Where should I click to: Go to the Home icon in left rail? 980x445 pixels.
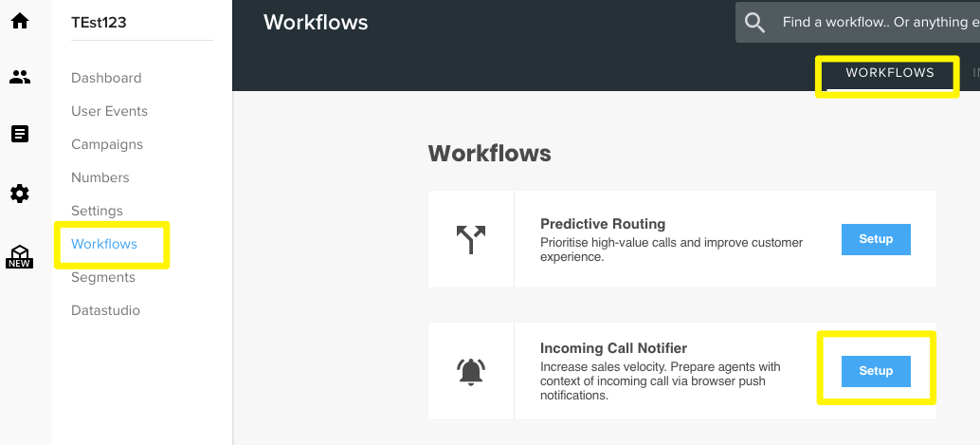20,21
